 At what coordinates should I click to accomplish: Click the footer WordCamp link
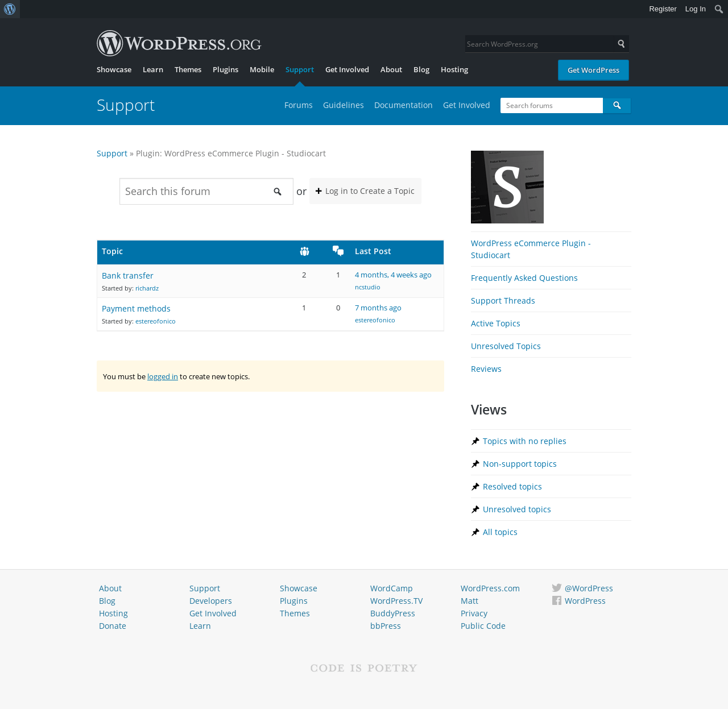[x=391, y=588]
